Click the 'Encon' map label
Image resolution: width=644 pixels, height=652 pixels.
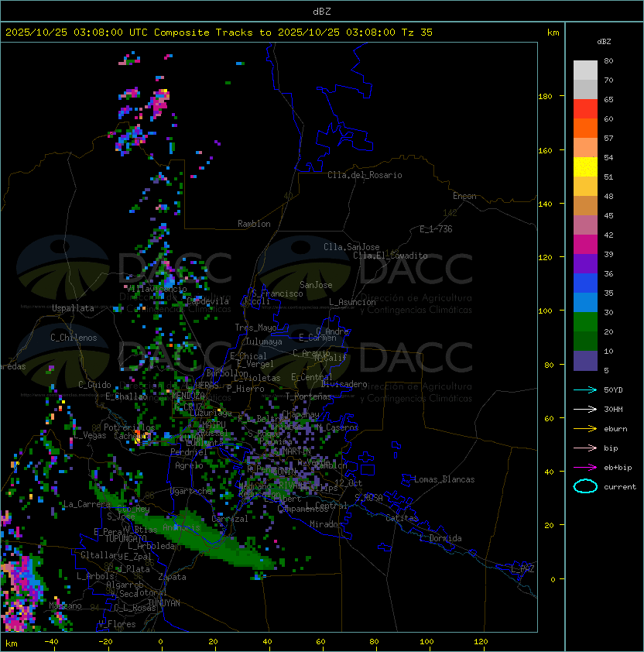pos(464,196)
